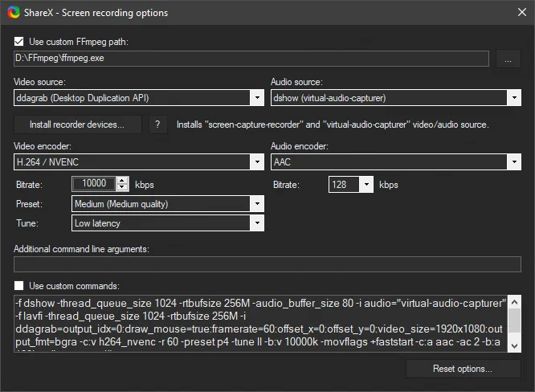This screenshot has width=535, height=392.
Task: Enable the Use custom commands checkbox
Action: coord(18,285)
